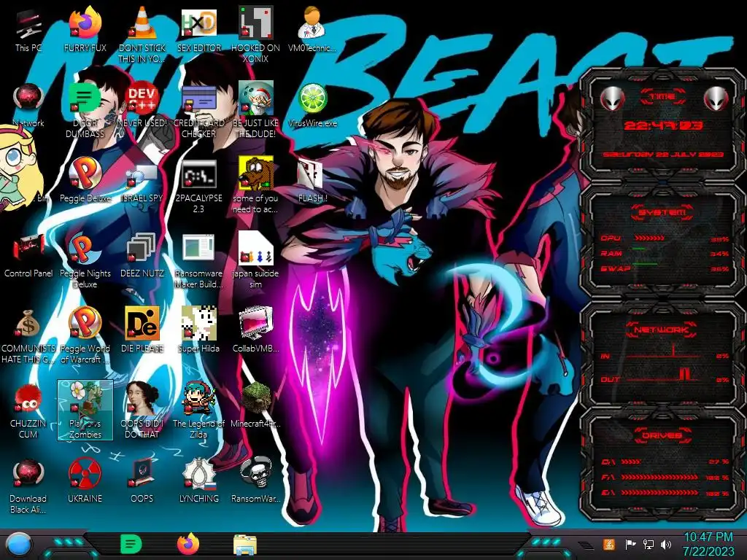Open the volume speaker tray icon
This screenshot has height=560, width=747.
click(666, 544)
